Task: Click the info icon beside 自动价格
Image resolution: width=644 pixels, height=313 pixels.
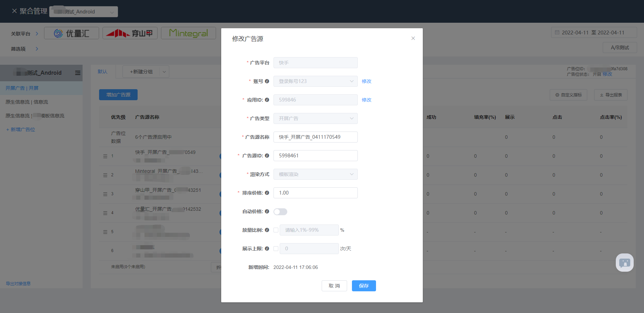Action: tap(267, 211)
